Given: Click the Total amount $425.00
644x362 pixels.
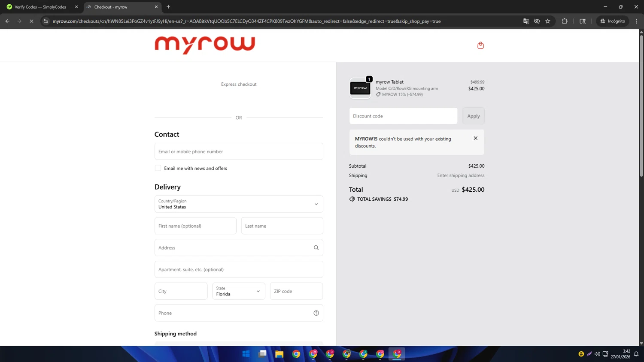Looking at the screenshot, I should click(473, 190).
